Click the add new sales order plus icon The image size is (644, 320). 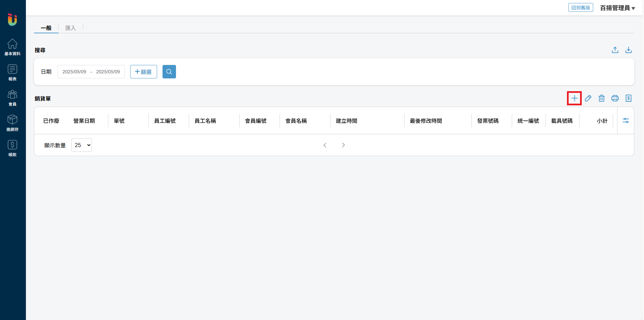coord(574,98)
